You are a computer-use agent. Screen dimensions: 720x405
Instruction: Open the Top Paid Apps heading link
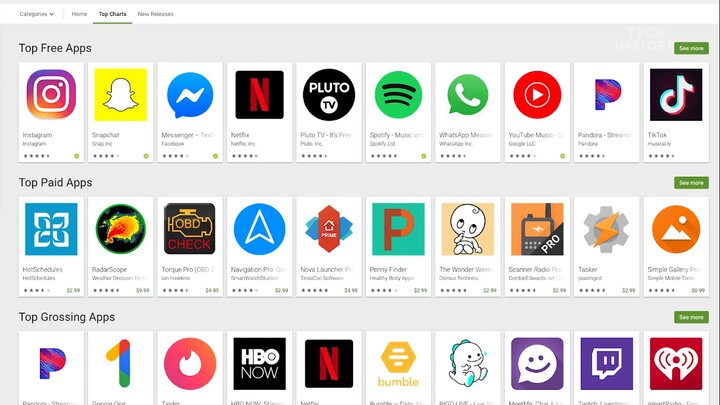tap(56, 183)
